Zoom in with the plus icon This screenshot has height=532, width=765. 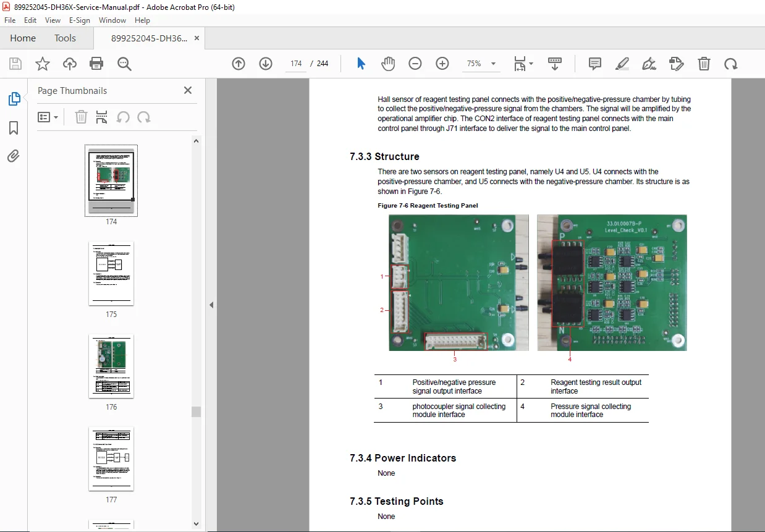[x=442, y=64]
